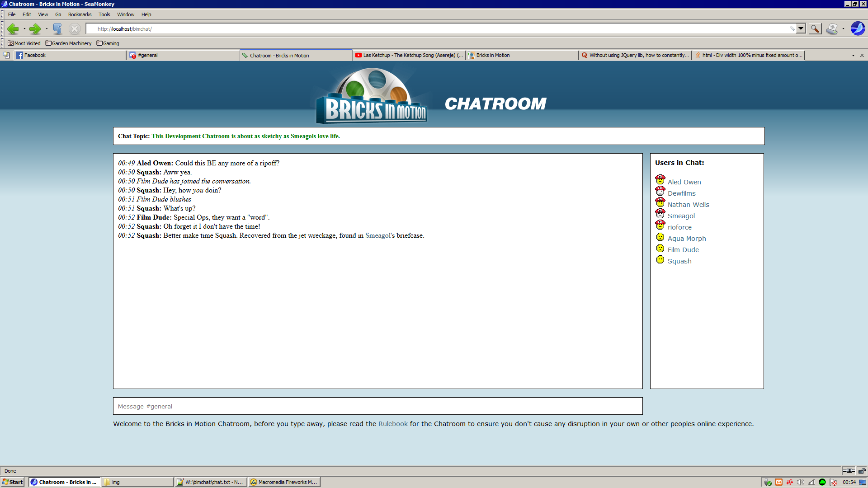Click the Forward navigation arrow
Viewport: 868px width, 488px height.
(x=35, y=28)
